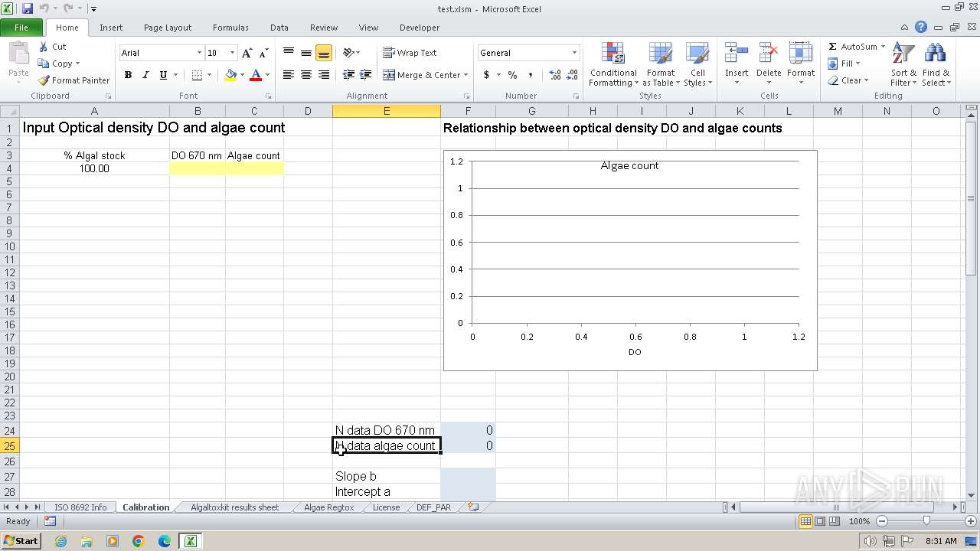Decrease font size with Shrink Font icon
Image resolution: width=980 pixels, height=551 pixels.
(263, 53)
